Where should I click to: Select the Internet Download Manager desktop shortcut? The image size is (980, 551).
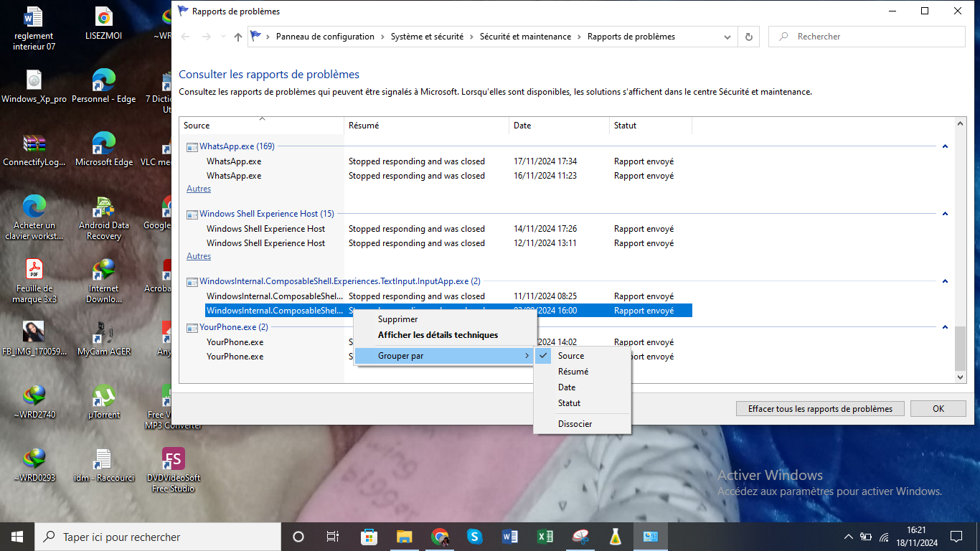[104, 281]
